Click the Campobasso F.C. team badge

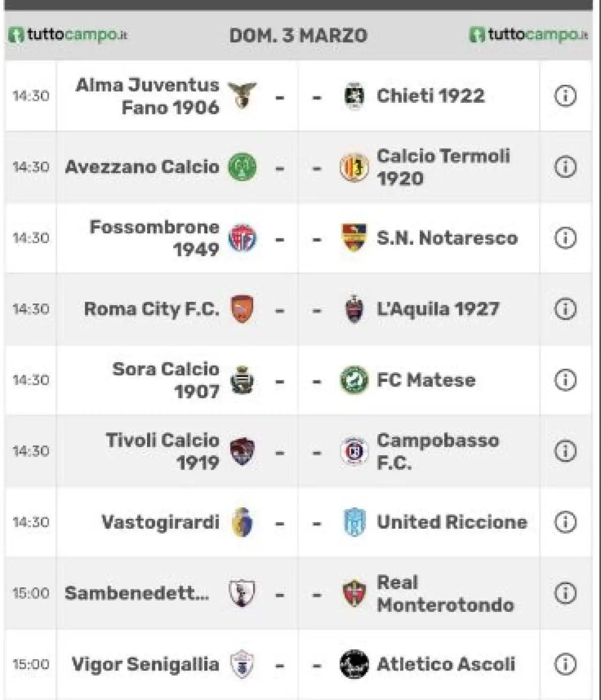tap(354, 451)
